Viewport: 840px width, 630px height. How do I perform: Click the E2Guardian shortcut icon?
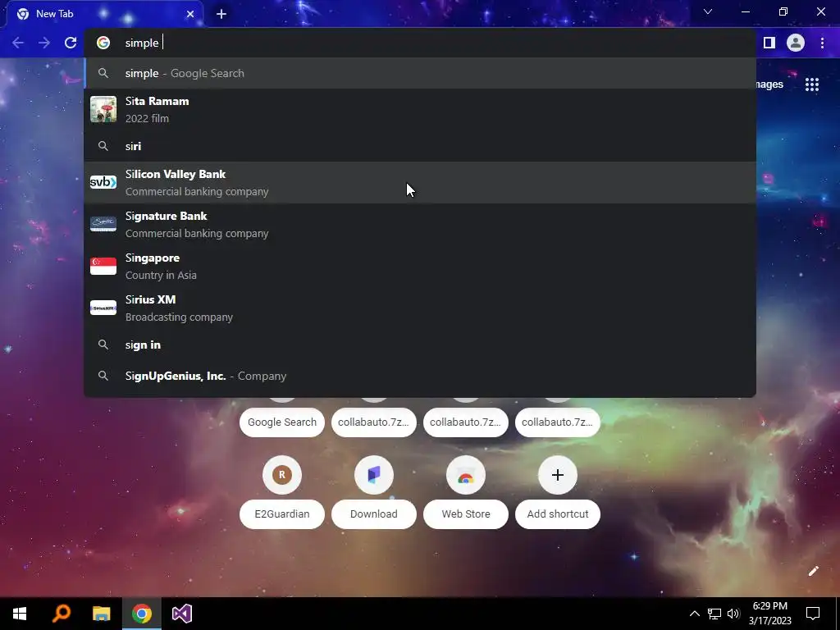[282, 475]
